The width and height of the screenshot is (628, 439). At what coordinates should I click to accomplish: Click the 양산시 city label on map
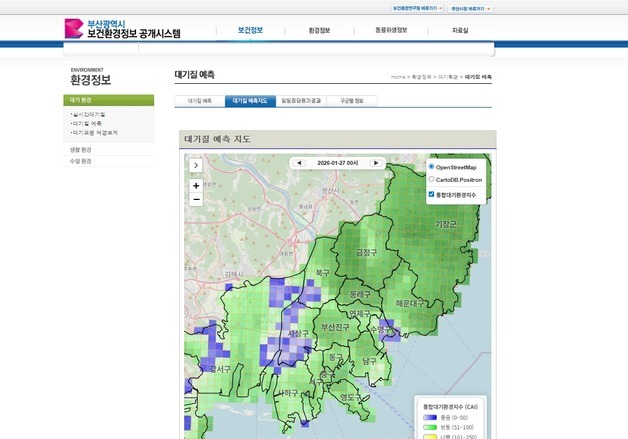pos(331,191)
